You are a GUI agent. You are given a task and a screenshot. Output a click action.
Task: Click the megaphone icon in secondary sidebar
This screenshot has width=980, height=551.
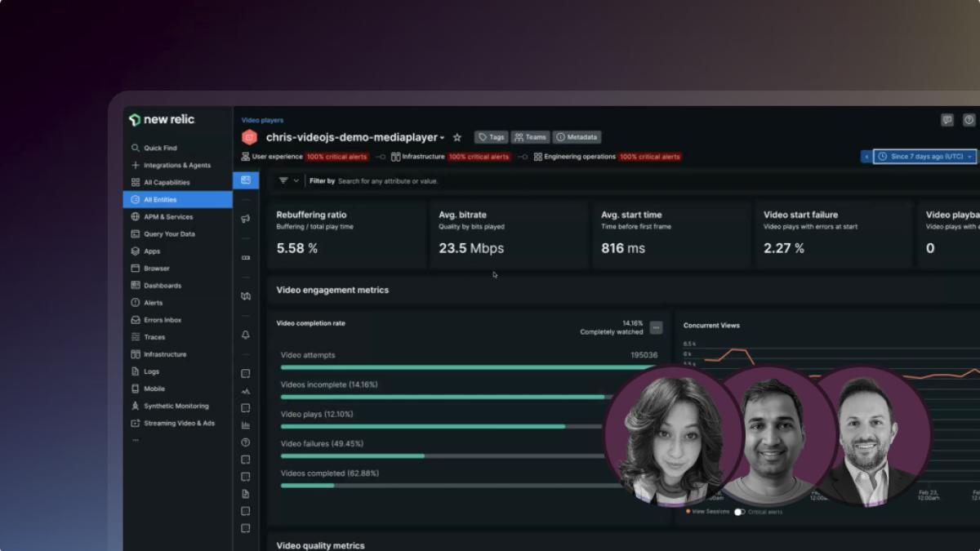[246, 219]
